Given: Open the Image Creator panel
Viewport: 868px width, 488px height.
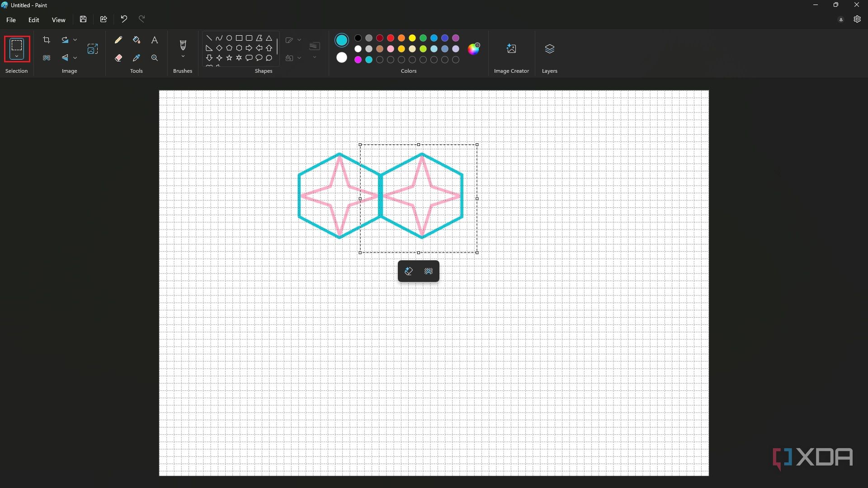Looking at the screenshot, I should point(511,49).
